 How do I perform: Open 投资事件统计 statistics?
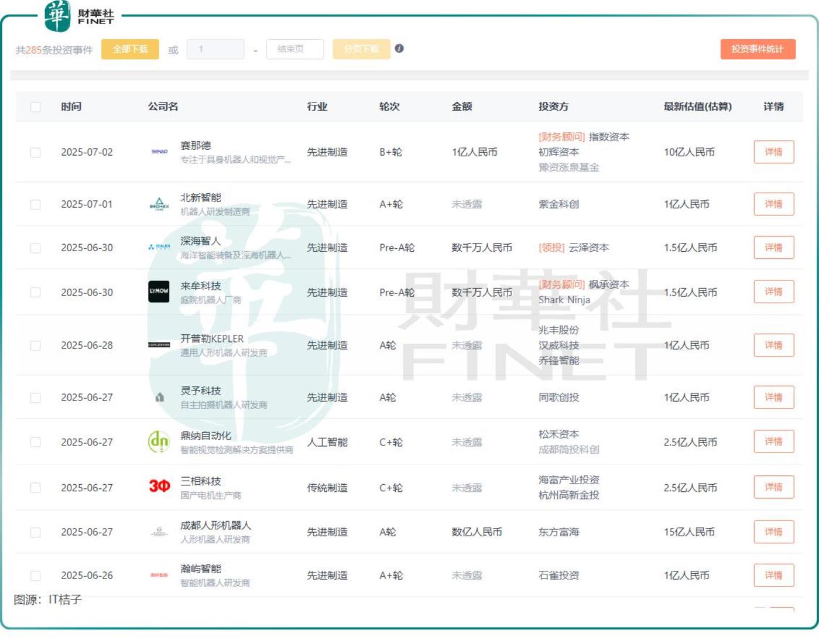click(x=758, y=49)
